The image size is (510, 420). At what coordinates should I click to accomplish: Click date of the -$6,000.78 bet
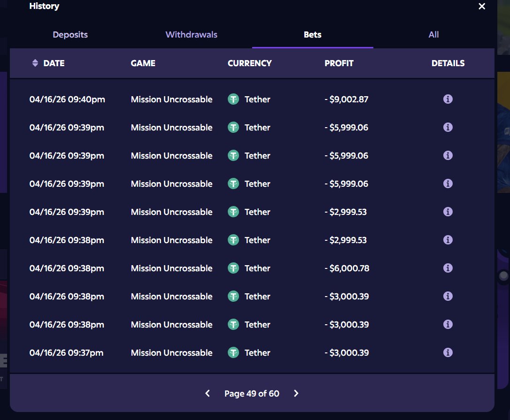[67, 268]
